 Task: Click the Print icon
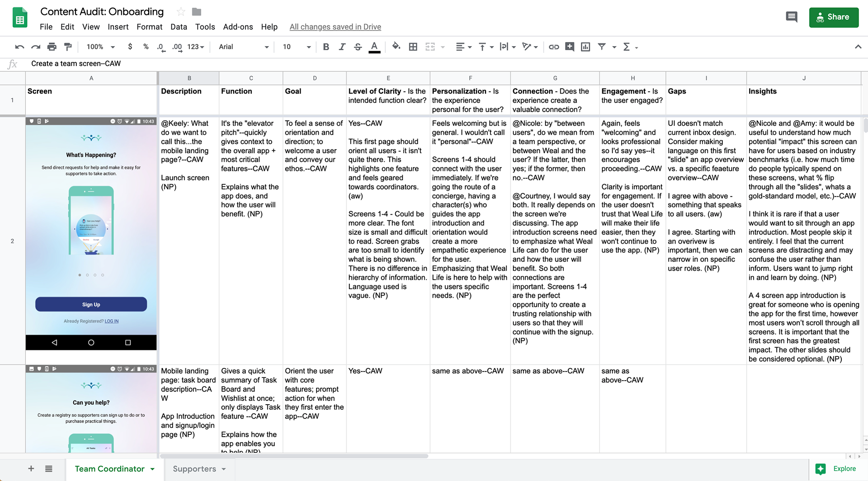pos(52,47)
